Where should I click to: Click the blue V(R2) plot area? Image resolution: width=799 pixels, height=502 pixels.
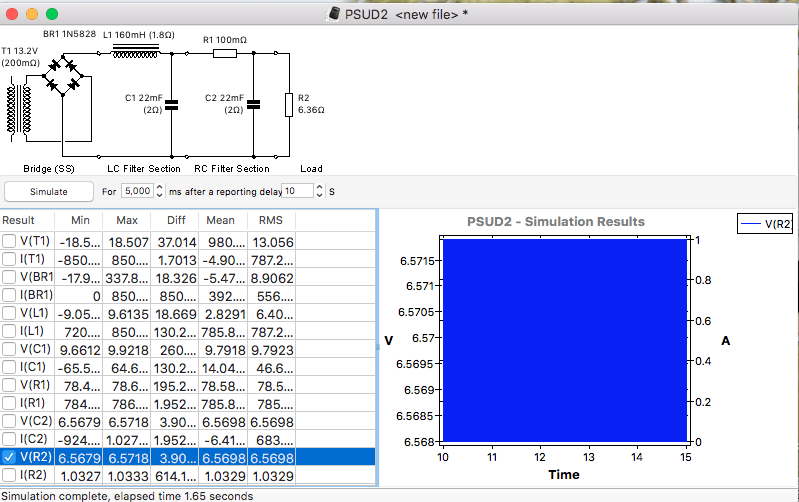point(565,340)
